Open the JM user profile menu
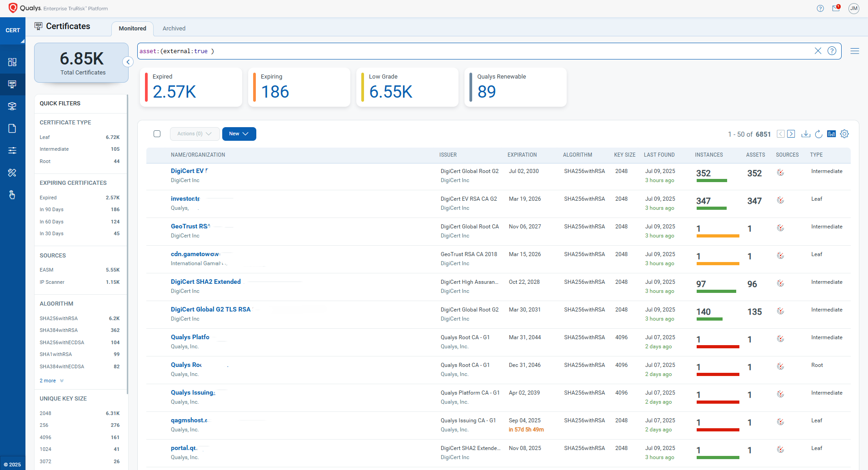The width and height of the screenshot is (868, 470). pos(854,8)
